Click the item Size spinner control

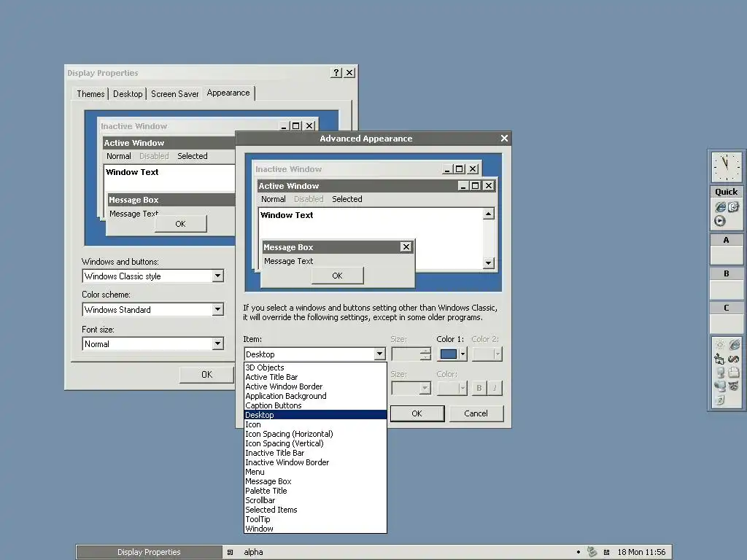[411, 354]
